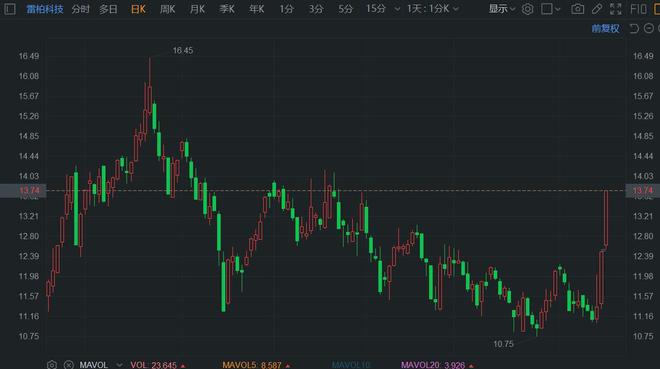The image size is (660, 369).
Task: Click the undo zoom arrow icon
Action: [634, 28]
